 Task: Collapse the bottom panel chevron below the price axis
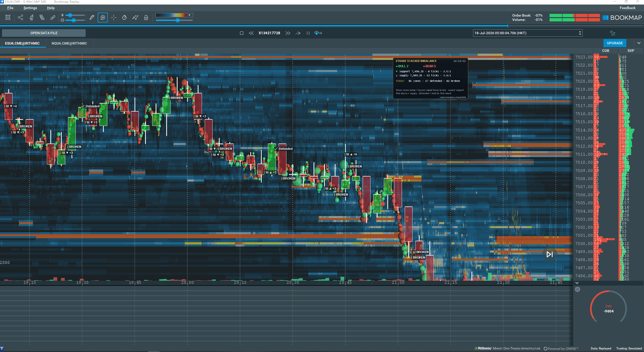577,283
